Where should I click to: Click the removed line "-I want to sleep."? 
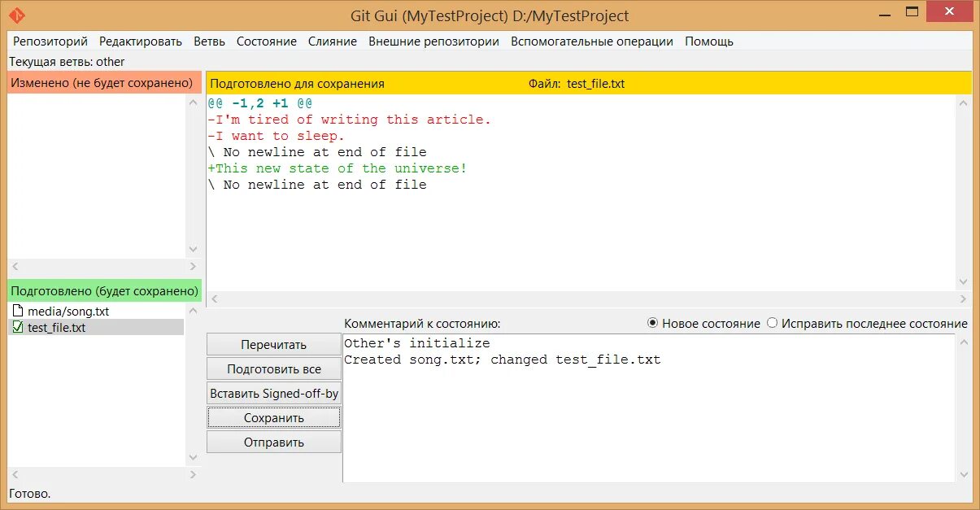pos(277,136)
